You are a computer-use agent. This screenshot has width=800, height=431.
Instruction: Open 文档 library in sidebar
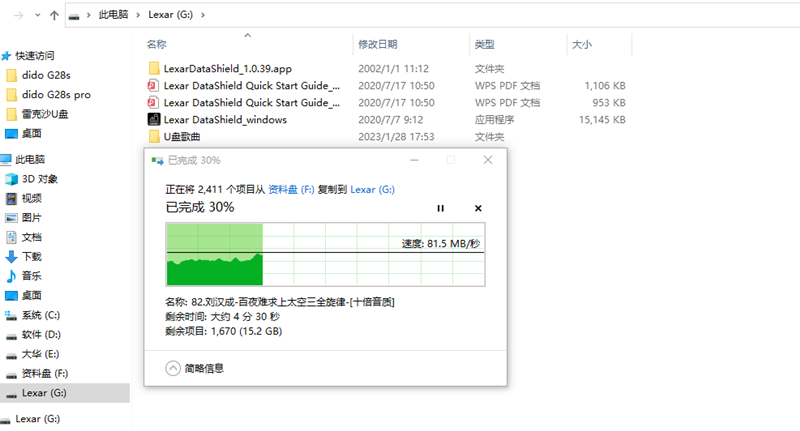[x=31, y=237]
